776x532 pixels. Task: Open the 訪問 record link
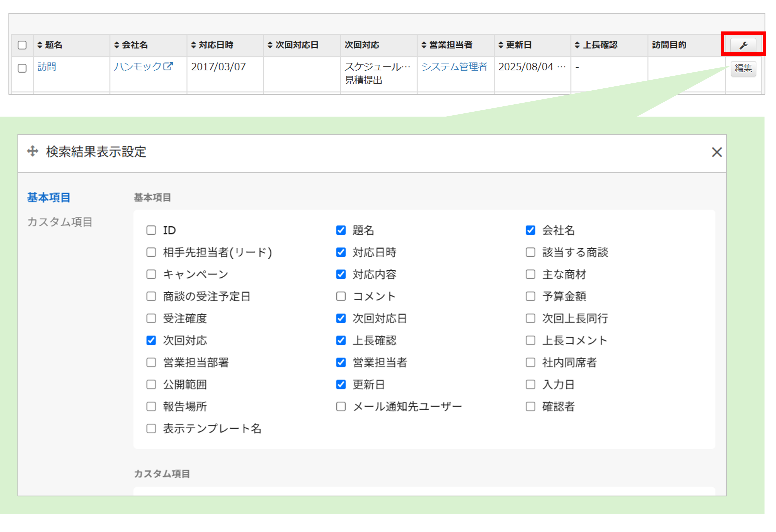(47, 66)
